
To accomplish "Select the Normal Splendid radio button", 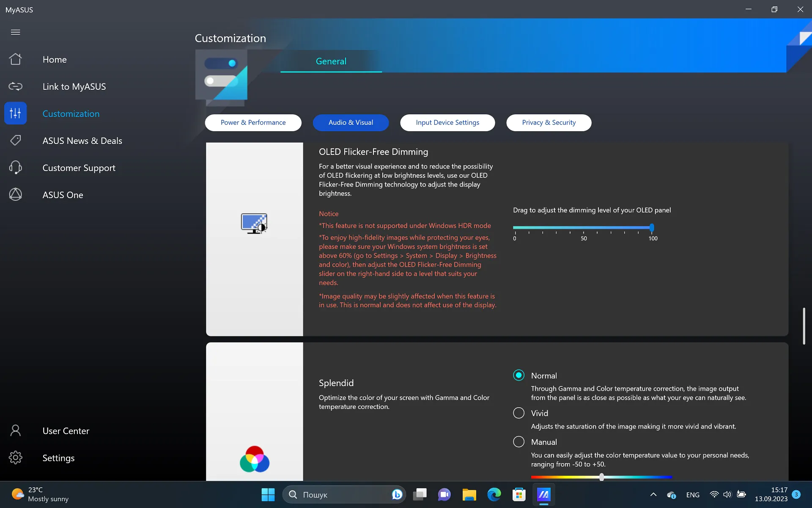I will (x=518, y=375).
